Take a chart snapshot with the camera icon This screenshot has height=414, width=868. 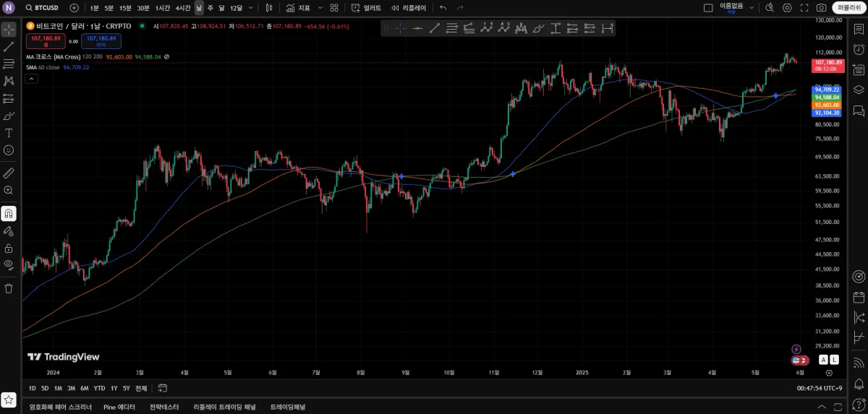(821, 8)
